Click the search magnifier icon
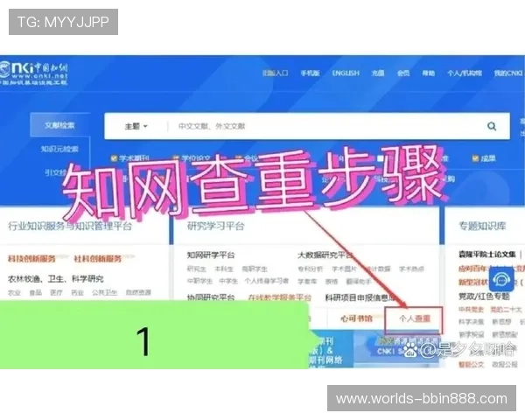Viewport: 525px width, 420px height. tap(492, 126)
